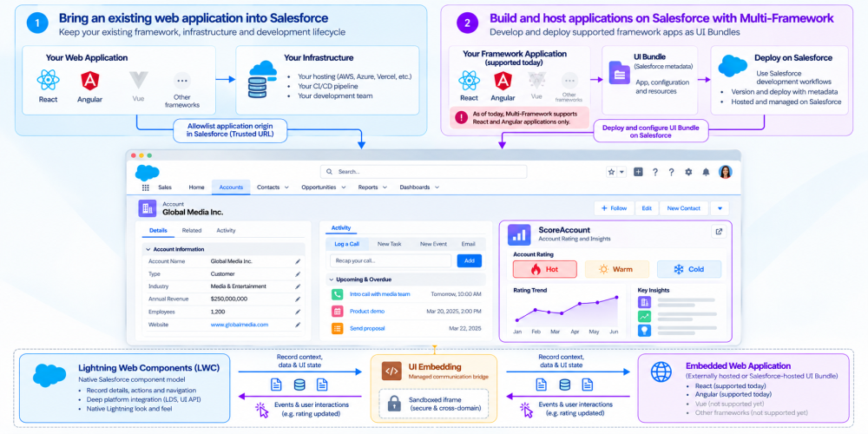The image size is (868, 434).
Task: Select the Warm account rating
Action: (x=616, y=270)
